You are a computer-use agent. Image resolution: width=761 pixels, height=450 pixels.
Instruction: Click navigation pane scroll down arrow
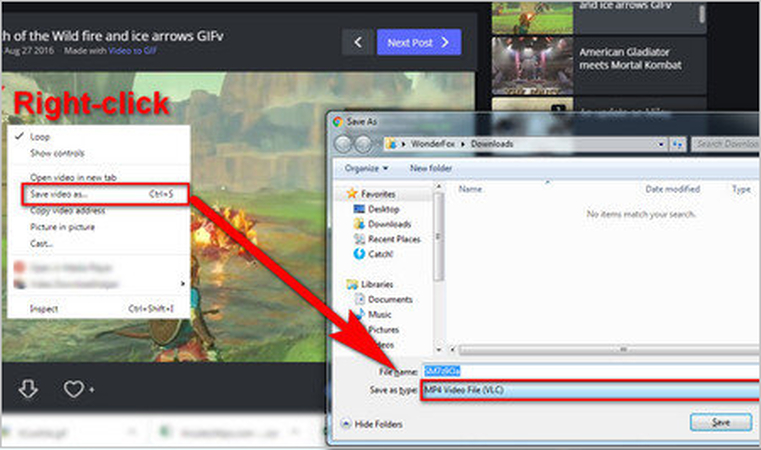(x=438, y=350)
